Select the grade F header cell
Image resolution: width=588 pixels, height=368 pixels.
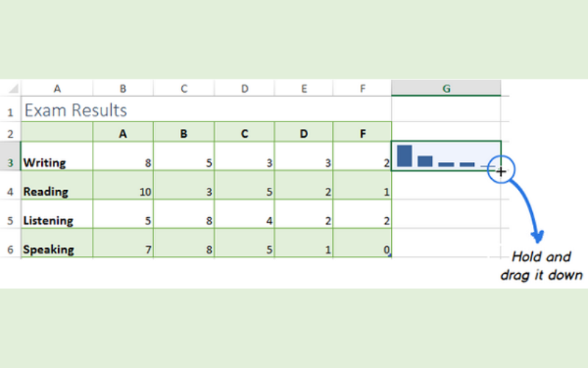pos(362,133)
